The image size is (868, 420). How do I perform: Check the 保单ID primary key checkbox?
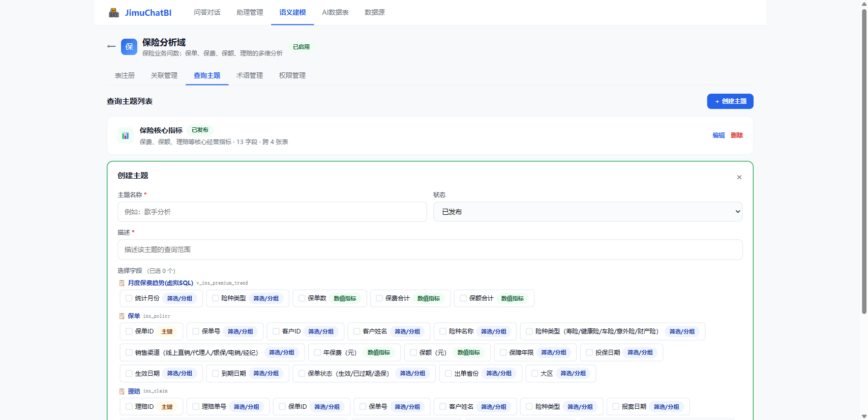[x=129, y=331]
